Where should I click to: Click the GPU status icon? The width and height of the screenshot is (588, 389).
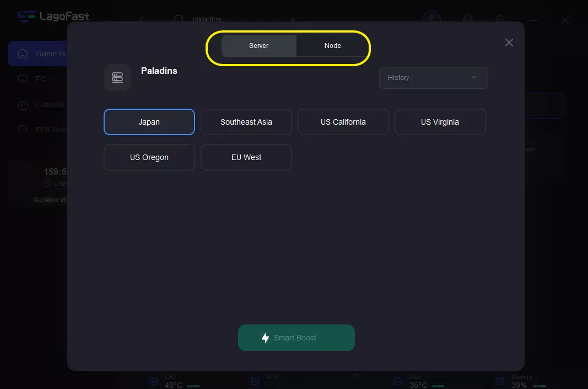(x=255, y=381)
